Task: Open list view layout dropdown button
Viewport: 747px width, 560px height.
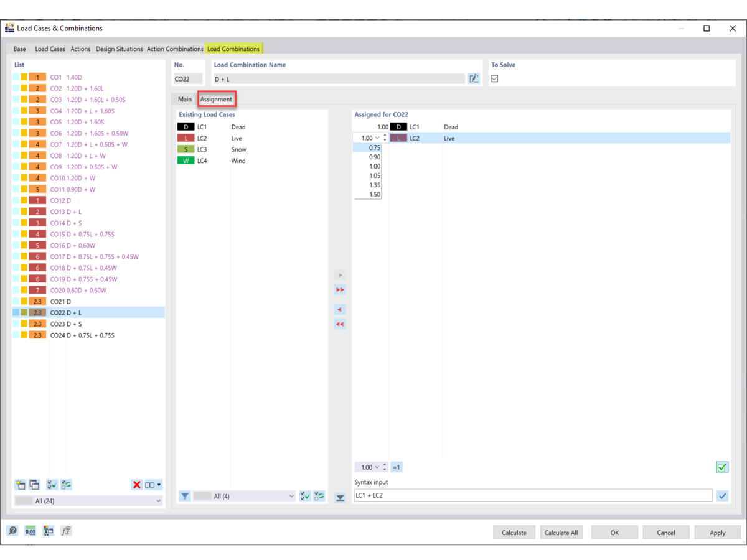Action: (x=153, y=485)
